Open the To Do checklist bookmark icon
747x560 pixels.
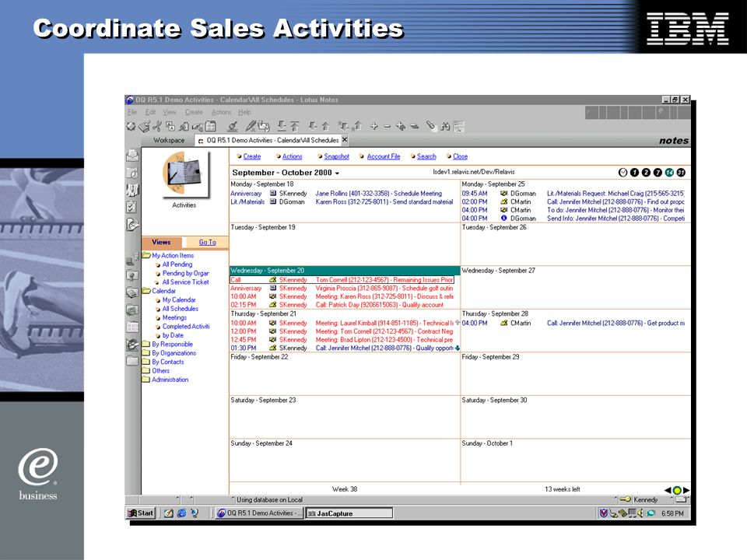click(x=132, y=207)
